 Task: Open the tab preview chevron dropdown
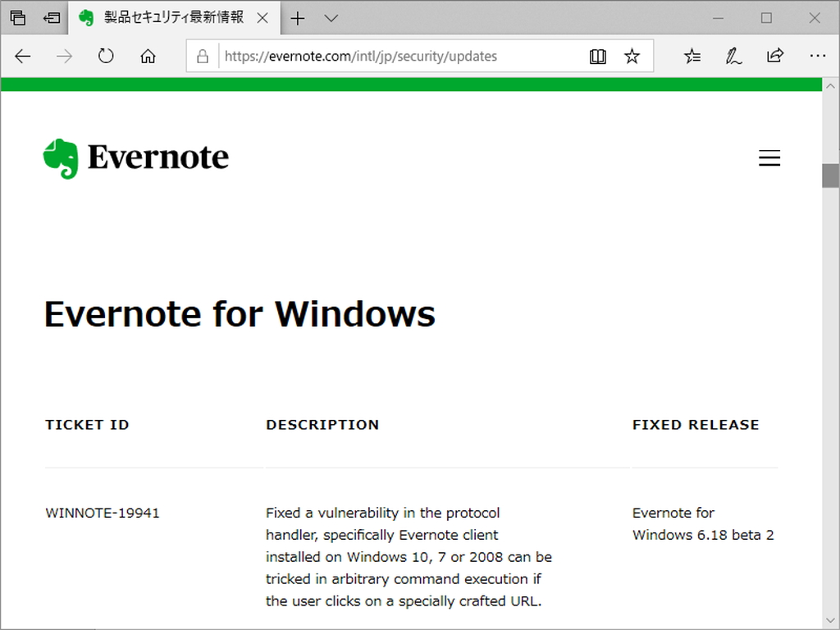point(331,17)
